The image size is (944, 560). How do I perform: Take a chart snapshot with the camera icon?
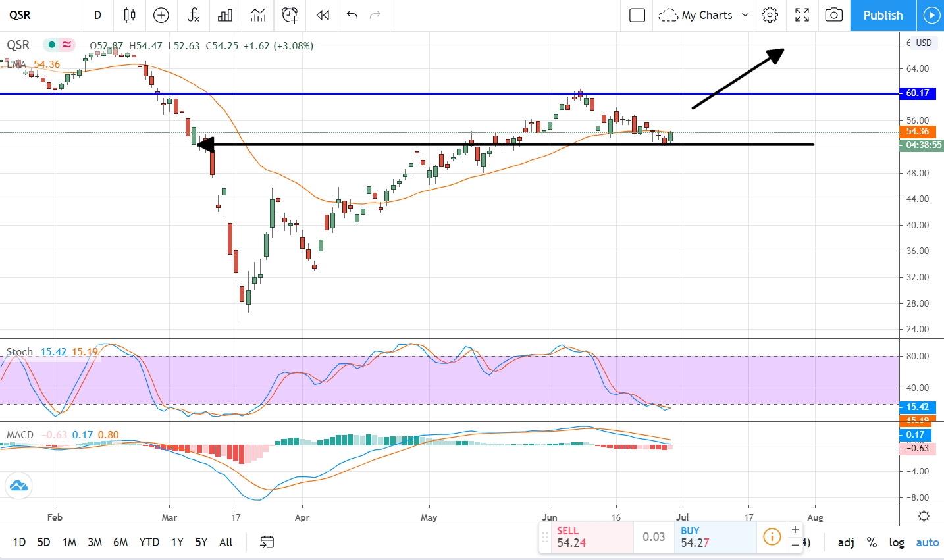[833, 15]
